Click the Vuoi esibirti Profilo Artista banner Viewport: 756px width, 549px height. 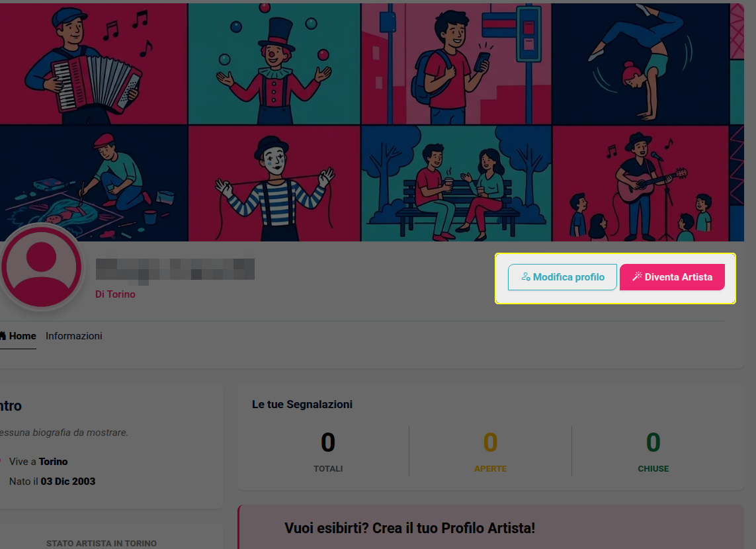coord(491,527)
